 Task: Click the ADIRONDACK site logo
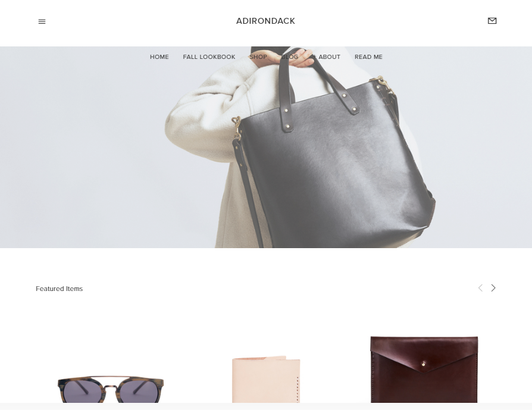tap(265, 21)
